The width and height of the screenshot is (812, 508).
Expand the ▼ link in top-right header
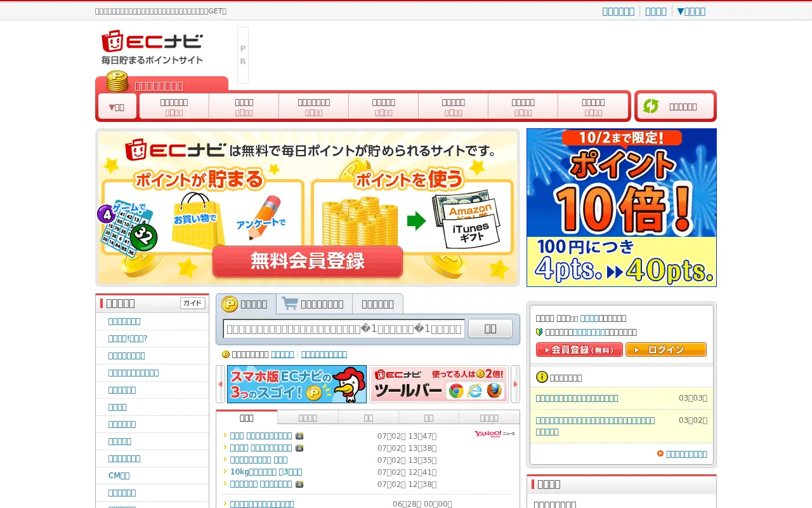[x=691, y=11]
